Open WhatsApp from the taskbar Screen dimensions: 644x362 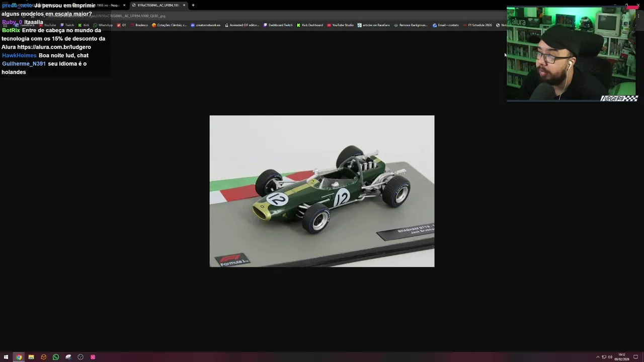tap(56, 357)
